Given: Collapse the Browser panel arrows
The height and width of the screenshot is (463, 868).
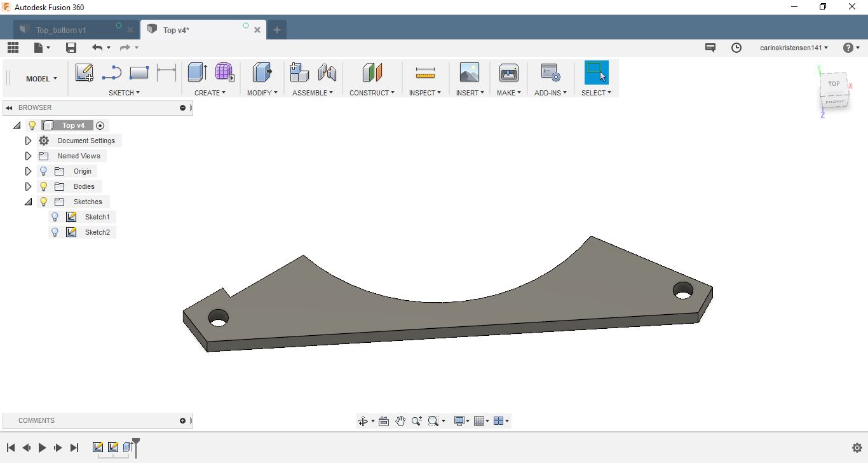Looking at the screenshot, I should [x=9, y=108].
